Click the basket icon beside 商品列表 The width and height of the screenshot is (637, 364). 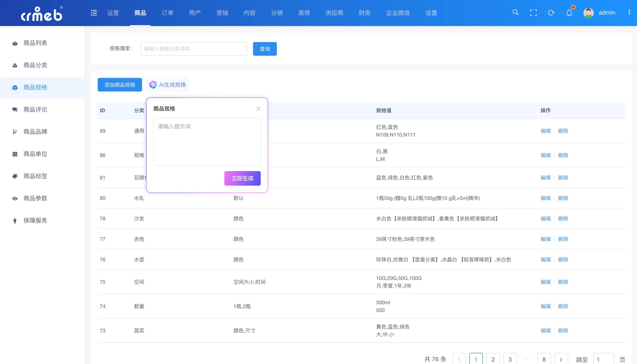[x=15, y=43]
